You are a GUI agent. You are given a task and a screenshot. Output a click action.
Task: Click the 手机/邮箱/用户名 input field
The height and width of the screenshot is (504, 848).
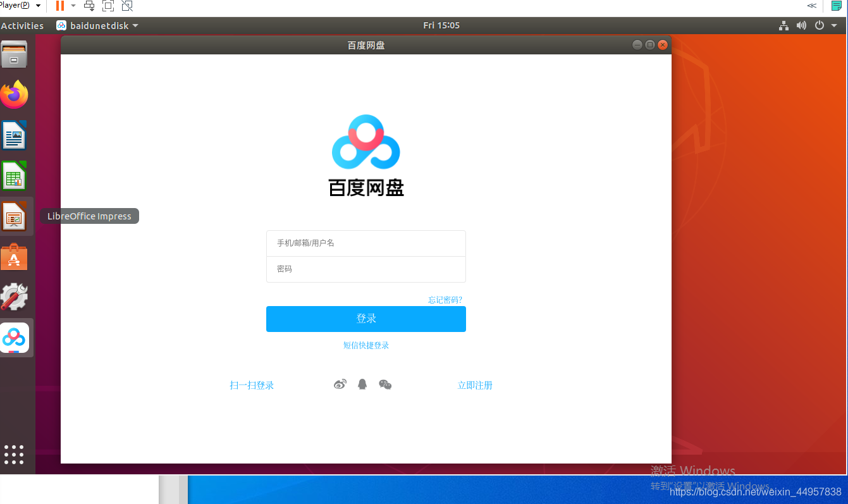point(366,243)
